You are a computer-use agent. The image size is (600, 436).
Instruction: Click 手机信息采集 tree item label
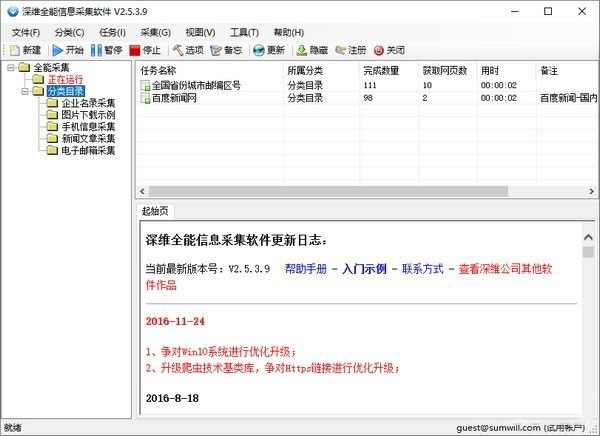click(x=88, y=127)
